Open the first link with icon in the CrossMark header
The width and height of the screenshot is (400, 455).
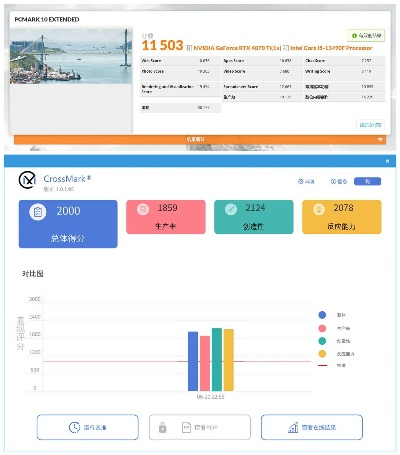coord(306,181)
